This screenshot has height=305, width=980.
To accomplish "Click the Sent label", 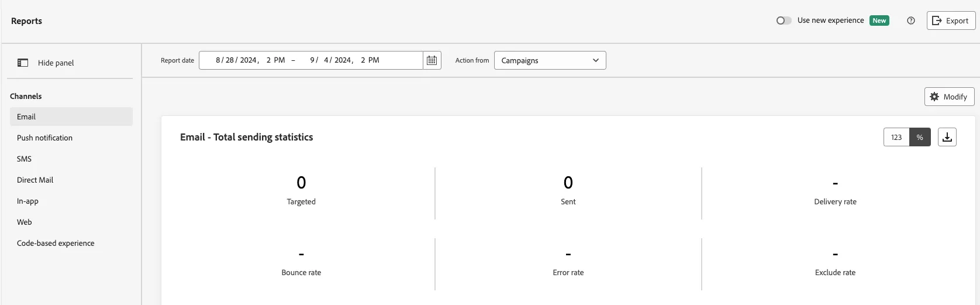I will point(568,201).
